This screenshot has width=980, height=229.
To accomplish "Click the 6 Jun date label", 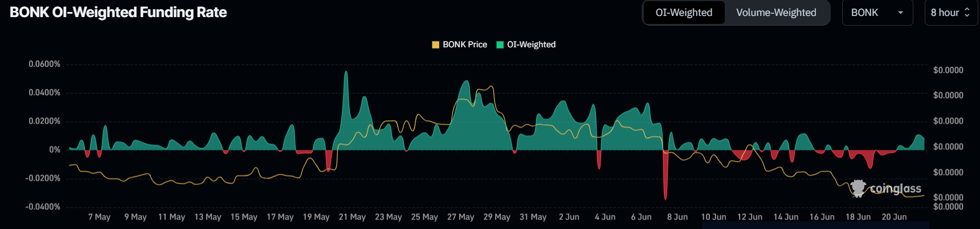I will point(641,217).
